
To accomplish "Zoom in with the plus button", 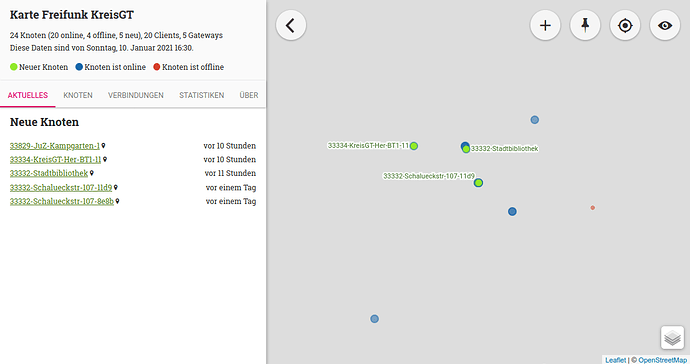I will 545,25.
